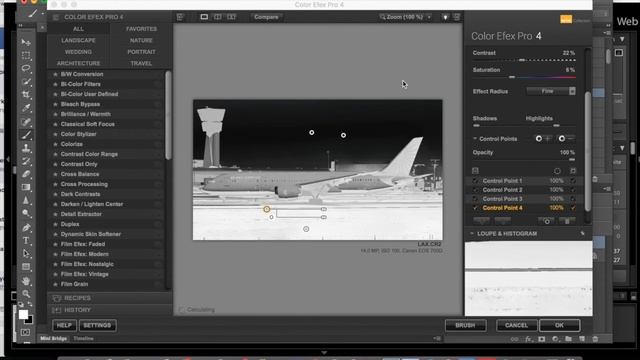Toggle favorite star for Bleach Bypass
Image resolution: width=640 pixels, height=360 pixels.
click(55, 104)
